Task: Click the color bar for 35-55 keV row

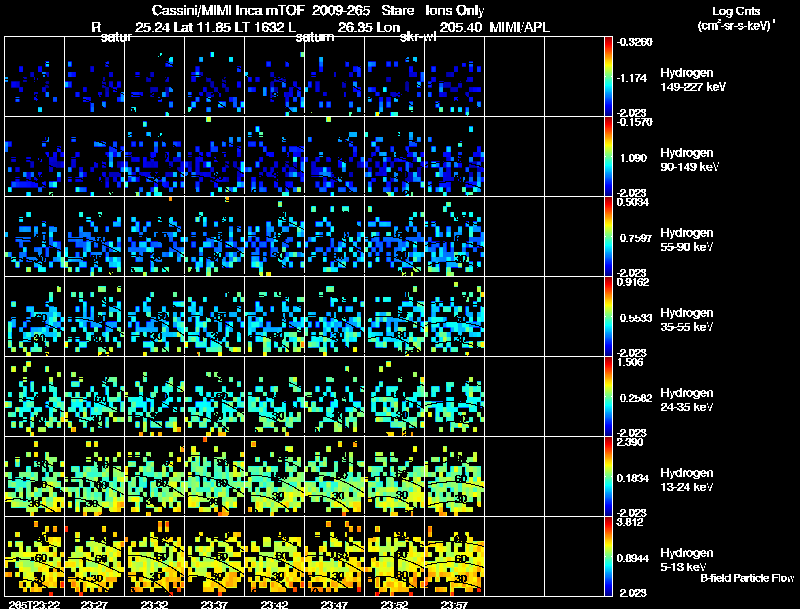Action: [x=608, y=317]
